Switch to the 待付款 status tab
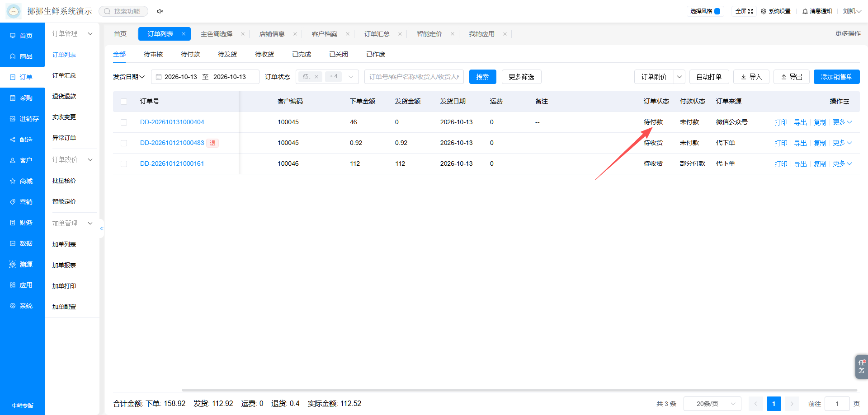Image resolution: width=868 pixels, height=415 pixels. [x=190, y=54]
